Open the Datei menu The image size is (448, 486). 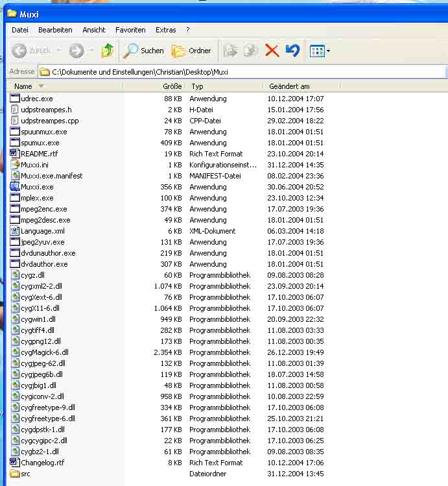20,30
